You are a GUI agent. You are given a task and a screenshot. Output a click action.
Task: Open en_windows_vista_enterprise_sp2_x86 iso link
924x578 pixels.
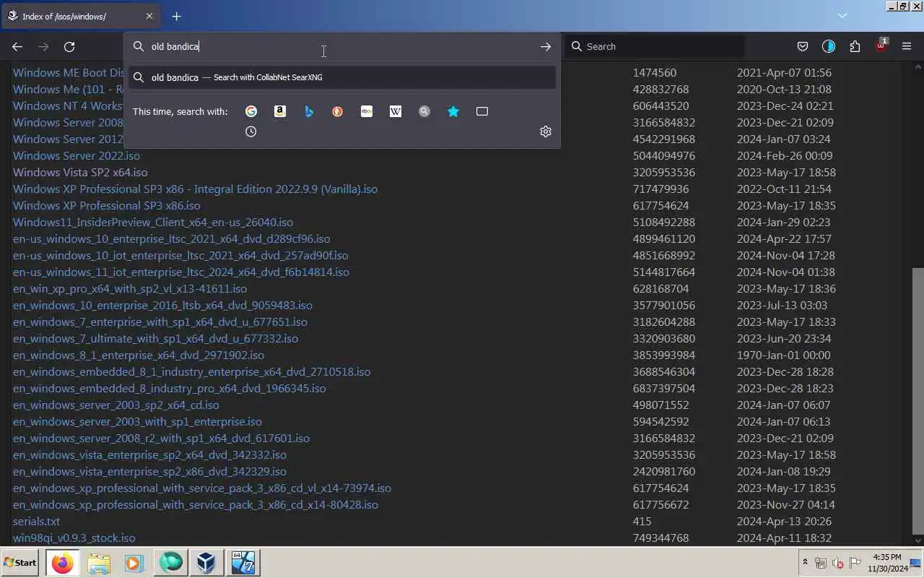[x=149, y=471]
